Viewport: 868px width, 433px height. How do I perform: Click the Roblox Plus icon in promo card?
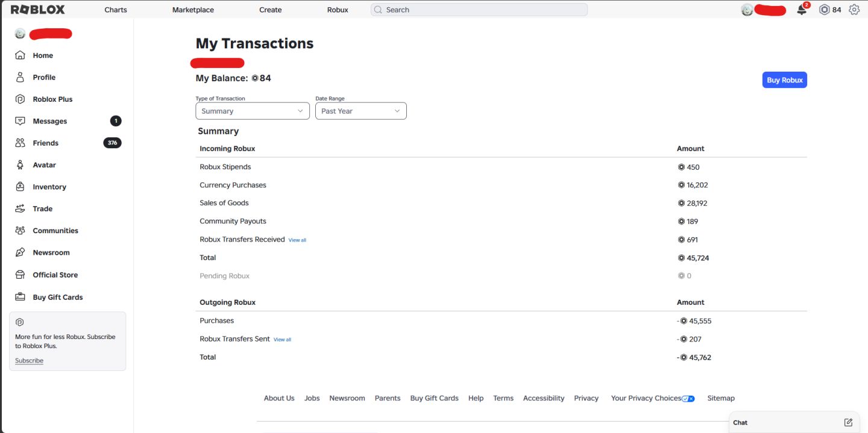pos(19,322)
